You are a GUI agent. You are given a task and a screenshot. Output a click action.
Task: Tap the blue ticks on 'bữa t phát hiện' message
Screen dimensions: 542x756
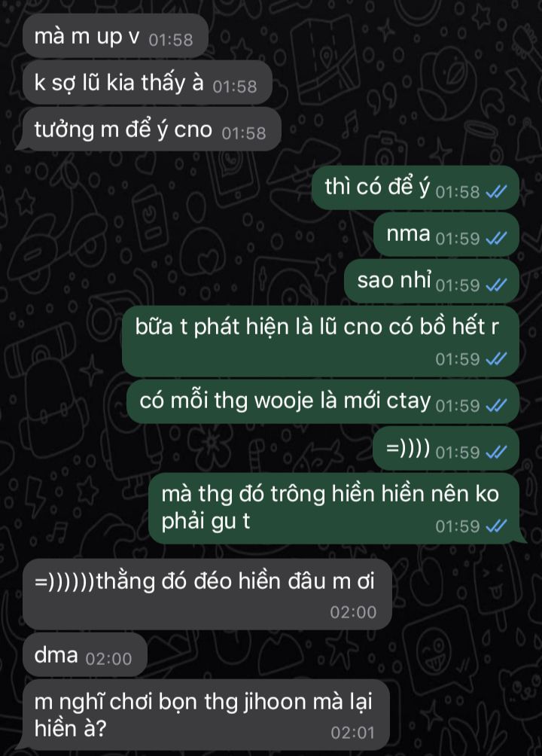(x=496, y=358)
